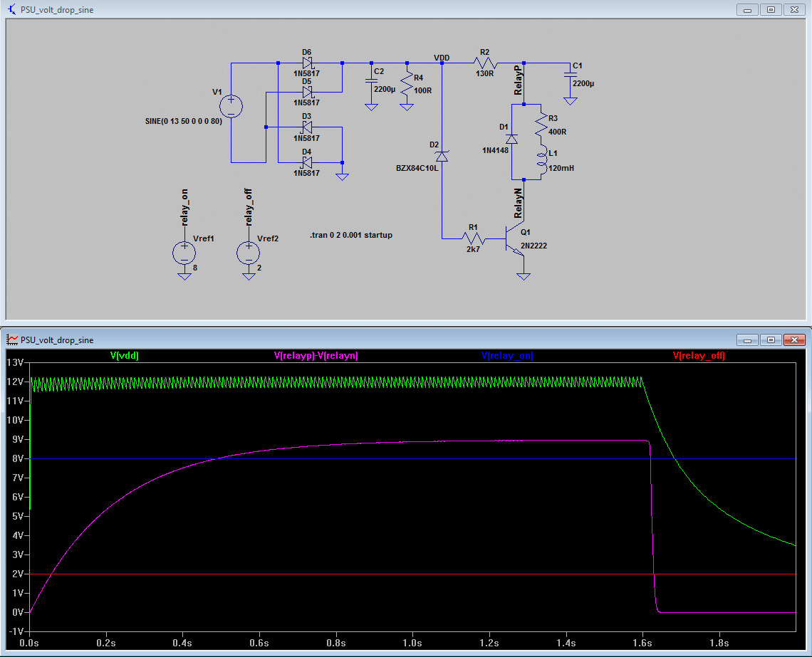Maximize the schematic window
Screen dimensions: 812x657
(771, 10)
